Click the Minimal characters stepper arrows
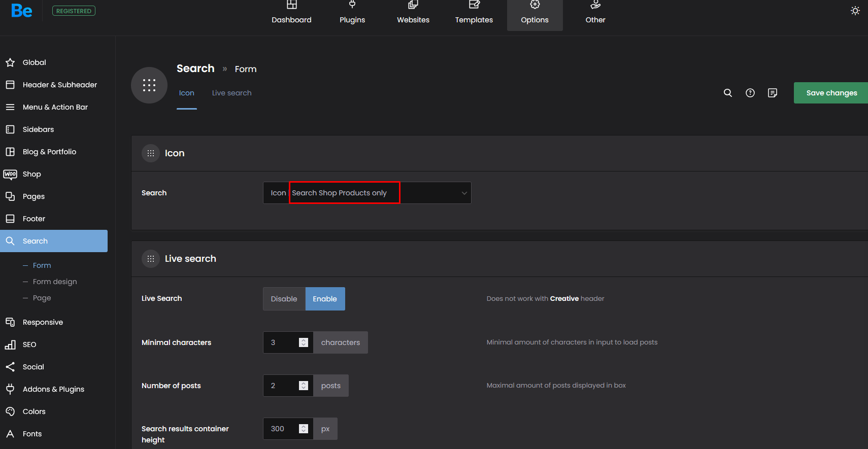The width and height of the screenshot is (868, 449). tap(304, 342)
